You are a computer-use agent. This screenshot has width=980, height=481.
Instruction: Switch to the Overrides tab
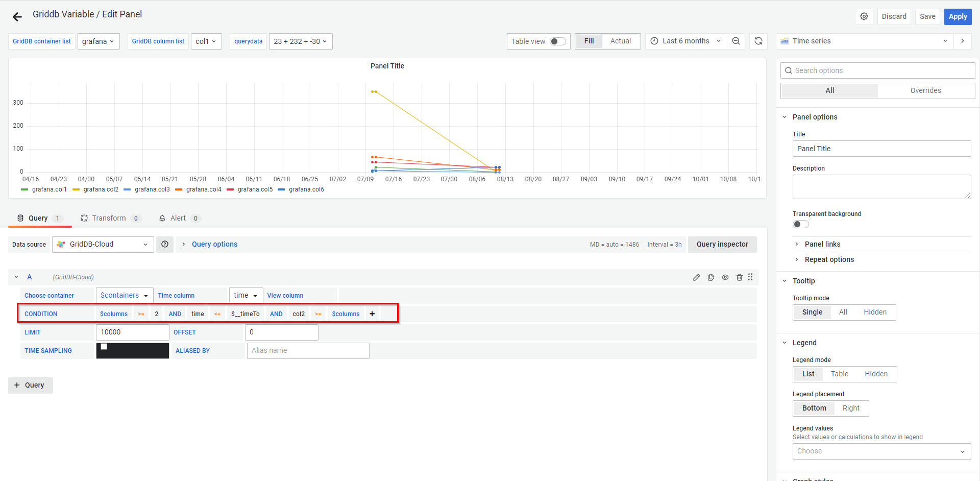coord(925,91)
